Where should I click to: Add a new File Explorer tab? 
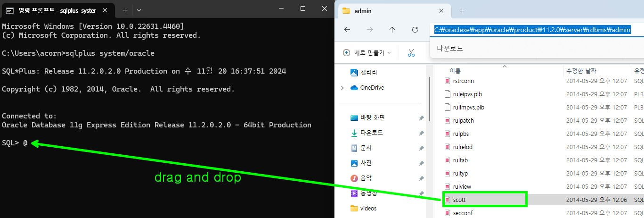pyautogui.click(x=462, y=10)
